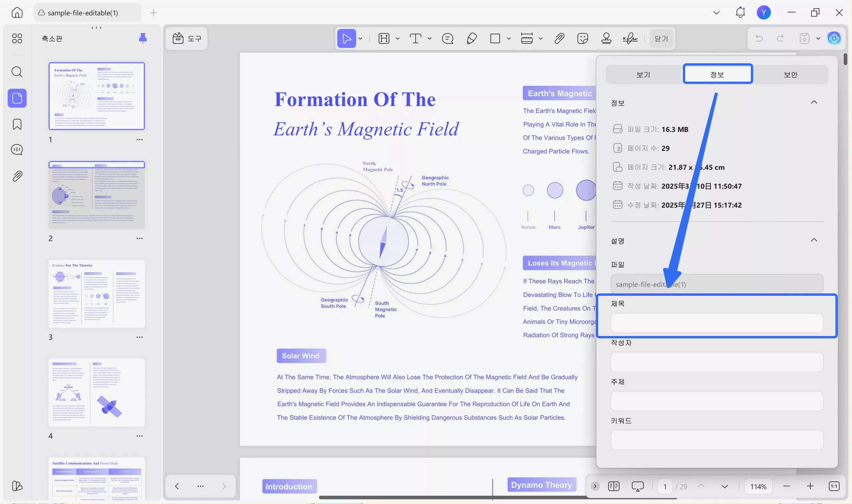The height and width of the screenshot is (504, 852).
Task: Click the 주제 subject input field
Action: [x=717, y=401]
